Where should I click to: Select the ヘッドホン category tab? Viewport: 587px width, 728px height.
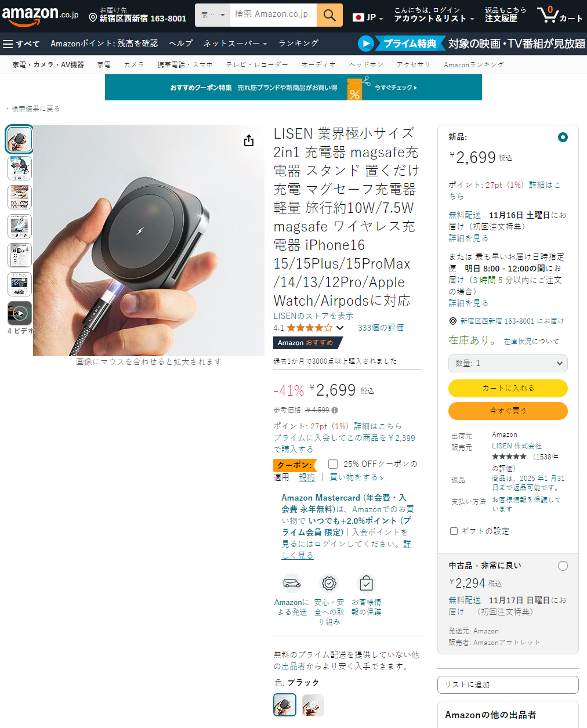[x=366, y=64]
